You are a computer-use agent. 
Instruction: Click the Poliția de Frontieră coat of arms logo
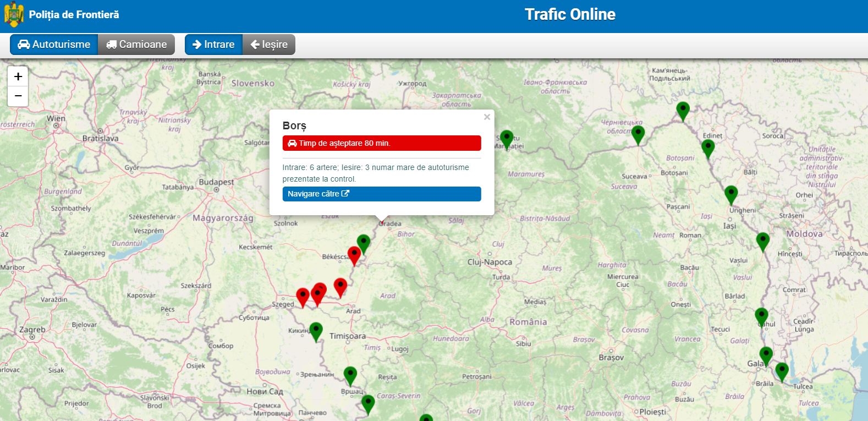(14, 14)
